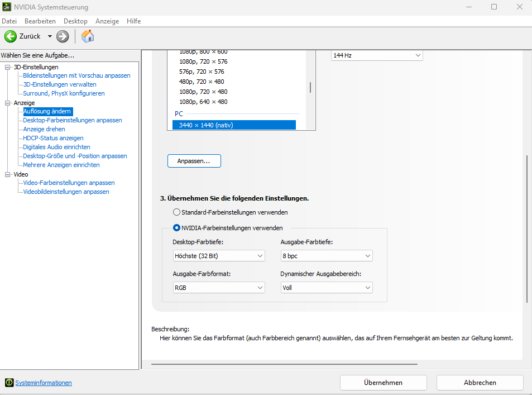Open the Bearbeiten menu

(40, 21)
